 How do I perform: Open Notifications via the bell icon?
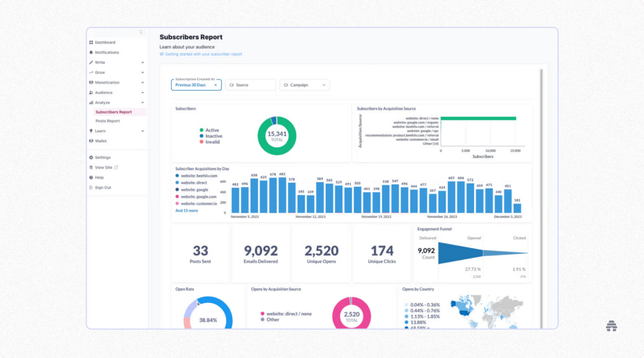click(x=91, y=52)
